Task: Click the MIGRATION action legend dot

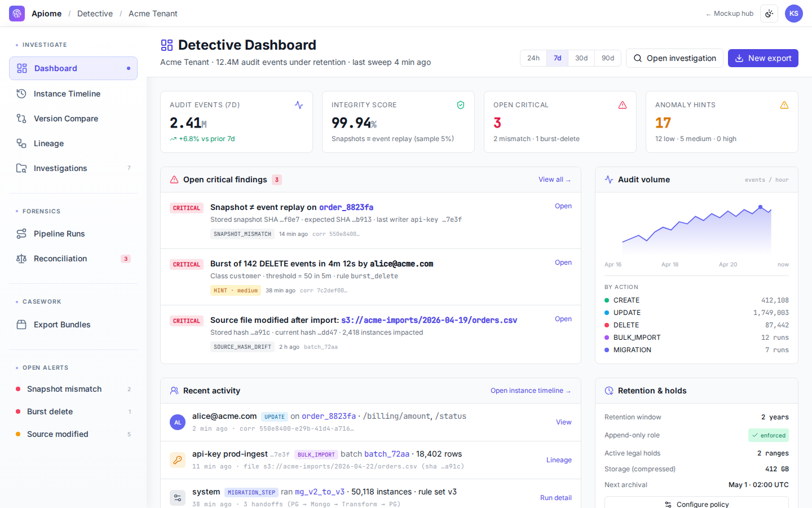Action: tap(607, 350)
